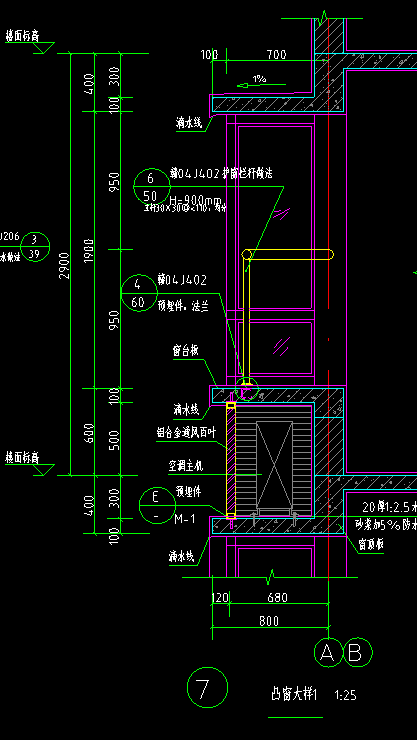
Task: Select the yellow horizontal handrail tube
Action: point(288,255)
